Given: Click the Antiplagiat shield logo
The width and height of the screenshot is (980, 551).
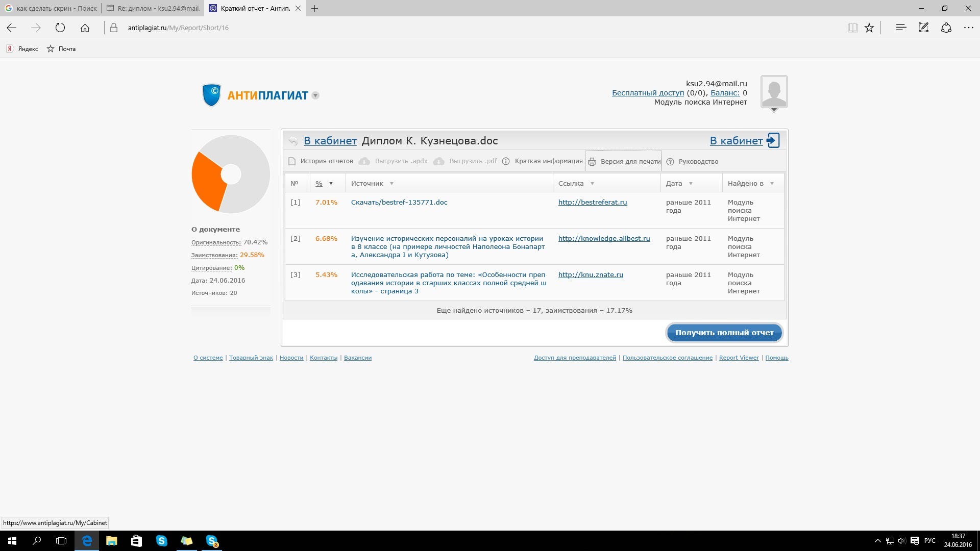Looking at the screenshot, I should 211,95.
